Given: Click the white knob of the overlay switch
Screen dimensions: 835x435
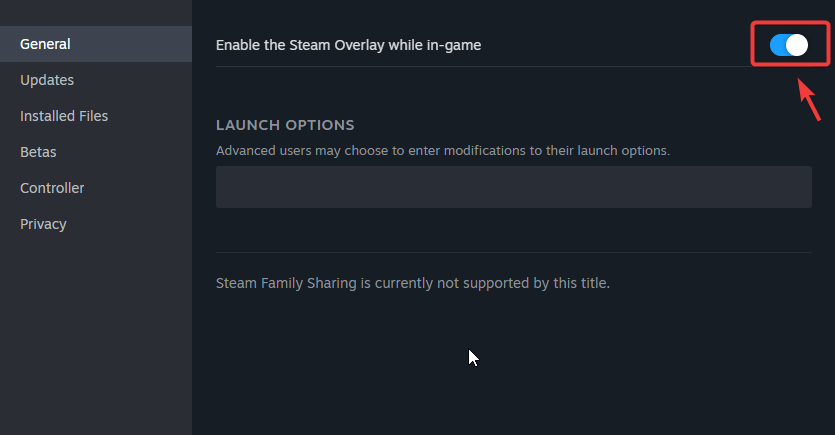Looking at the screenshot, I should [797, 45].
